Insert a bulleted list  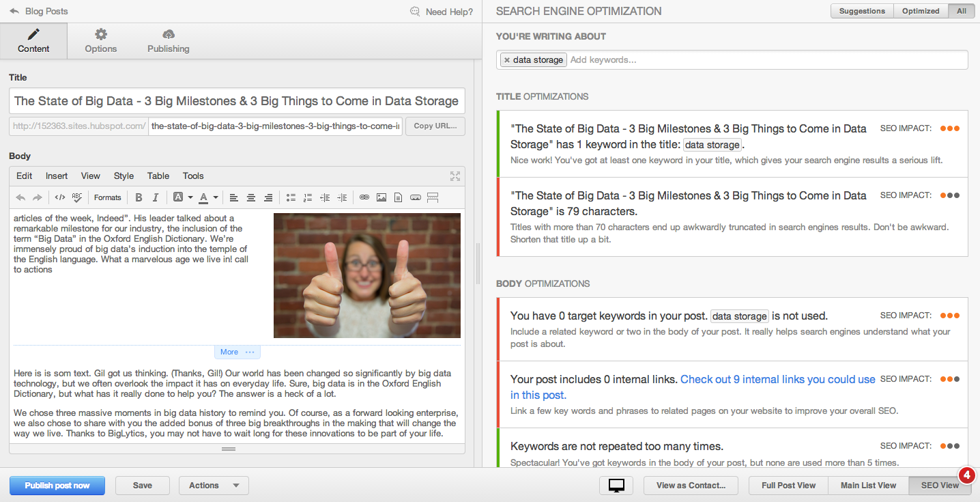291,197
